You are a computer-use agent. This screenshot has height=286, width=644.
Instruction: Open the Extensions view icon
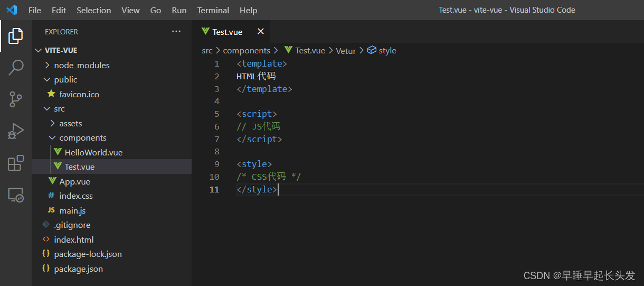tap(16, 163)
